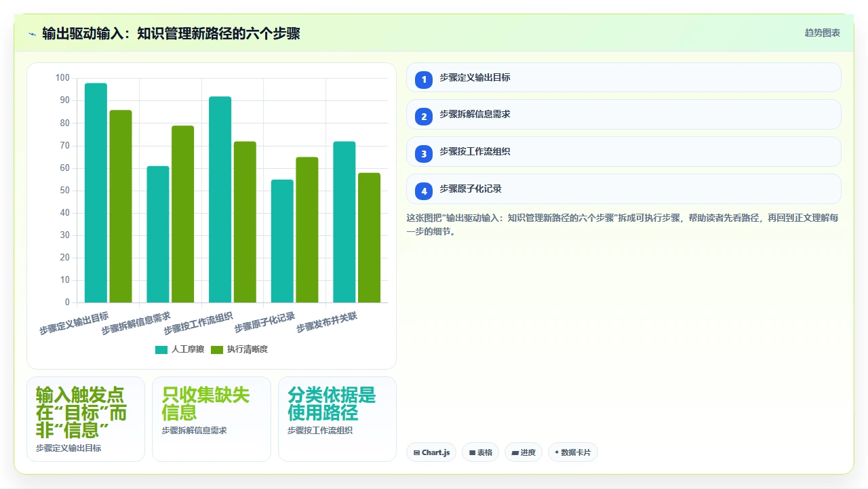Click the description paragraph starting 这张图把

[623, 224]
